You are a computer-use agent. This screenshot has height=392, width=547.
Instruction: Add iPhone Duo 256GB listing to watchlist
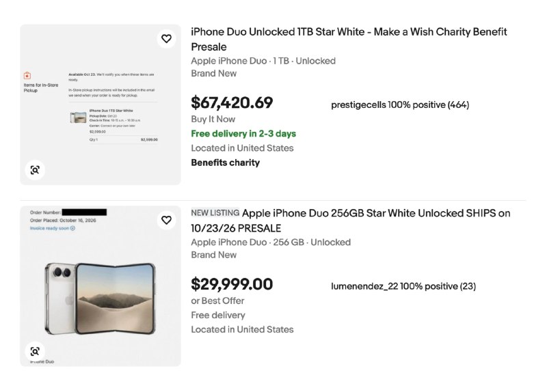[166, 220]
